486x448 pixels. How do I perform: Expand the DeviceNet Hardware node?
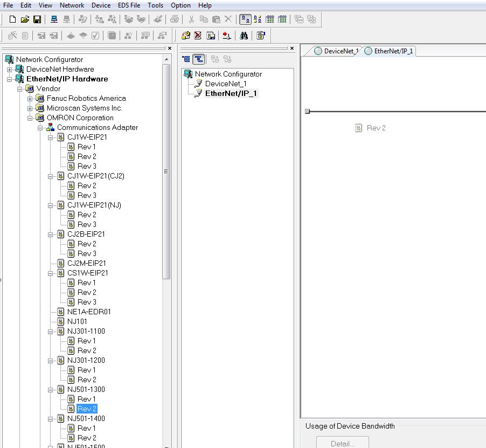point(9,70)
